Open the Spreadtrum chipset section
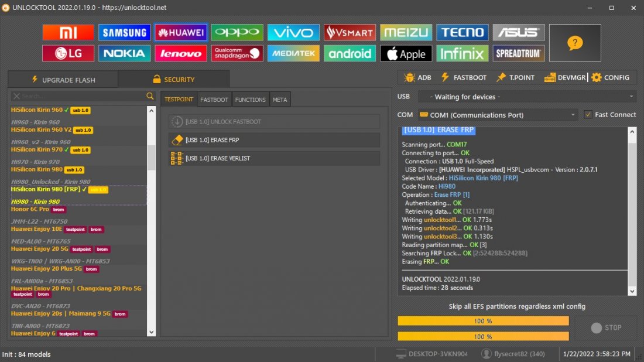 (x=518, y=53)
